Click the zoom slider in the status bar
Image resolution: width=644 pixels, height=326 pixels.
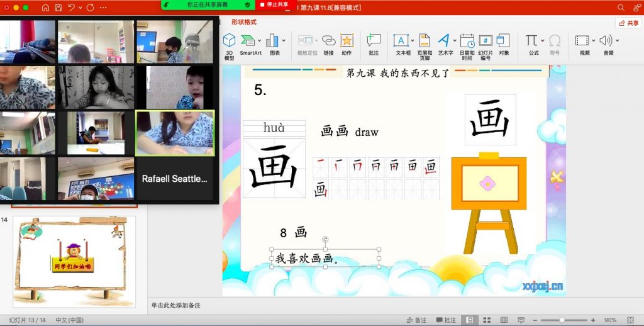[562, 320]
